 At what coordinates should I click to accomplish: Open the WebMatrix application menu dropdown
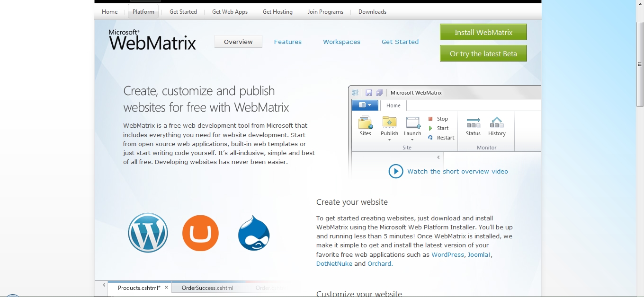pyautogui.click(x=365, y=105)
